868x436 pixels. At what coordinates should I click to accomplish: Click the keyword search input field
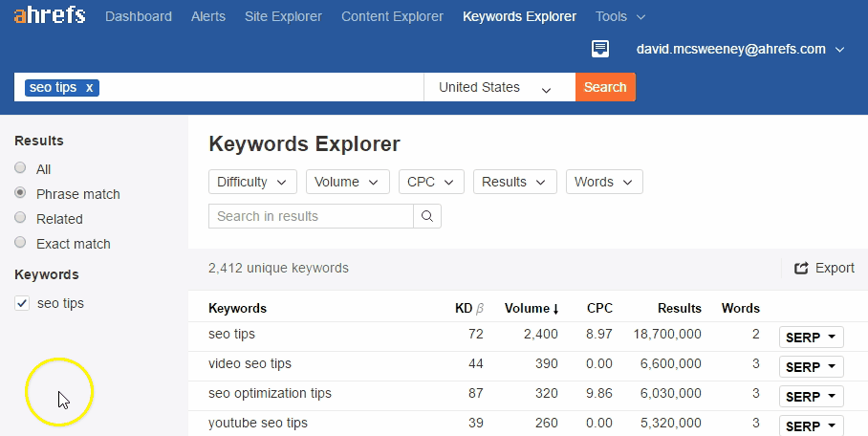[219, 87]
